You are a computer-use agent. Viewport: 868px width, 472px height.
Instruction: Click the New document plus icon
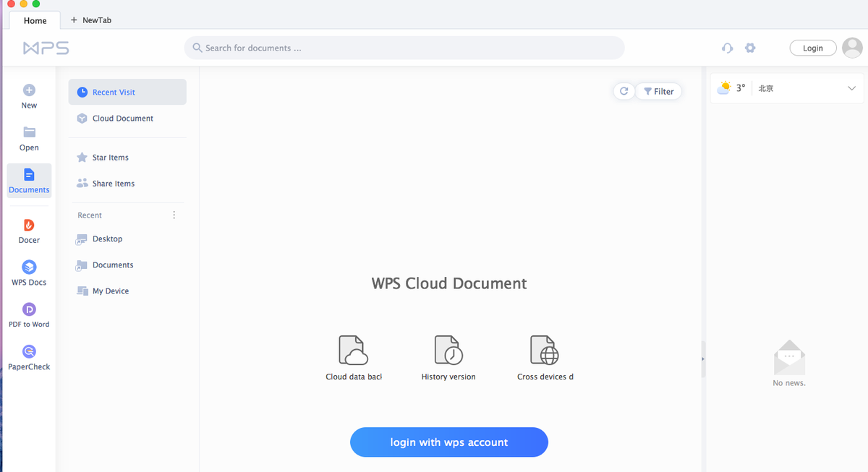pos(29,90)
